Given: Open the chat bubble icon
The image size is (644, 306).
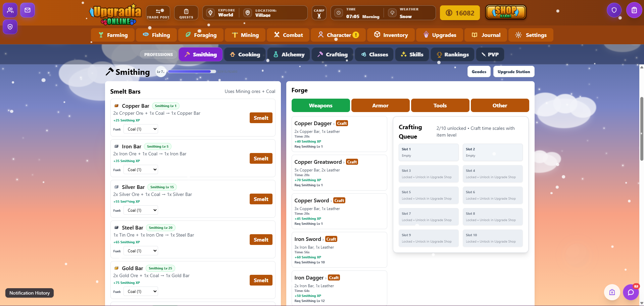Looking at the screenshot, I should (631, 292).
